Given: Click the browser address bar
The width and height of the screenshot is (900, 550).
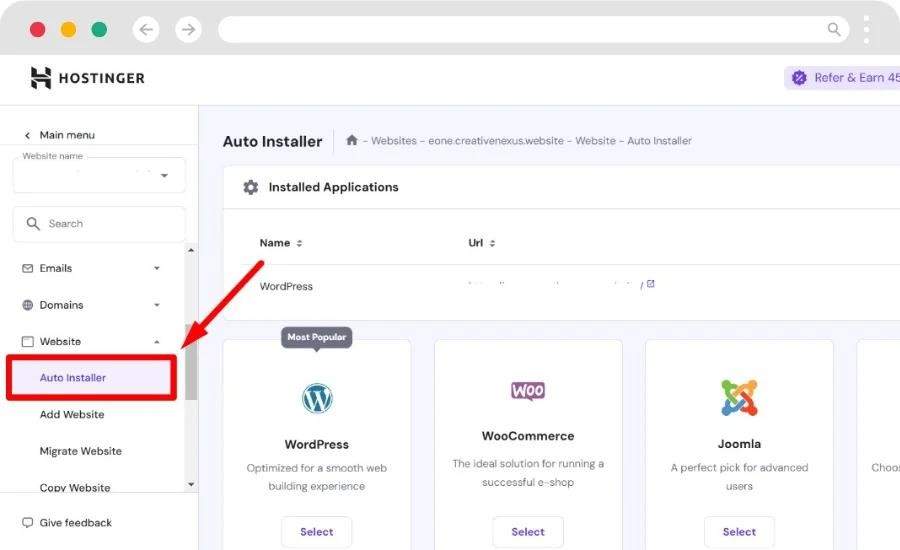Looking at the screenshot, I should tap(534, 29).
